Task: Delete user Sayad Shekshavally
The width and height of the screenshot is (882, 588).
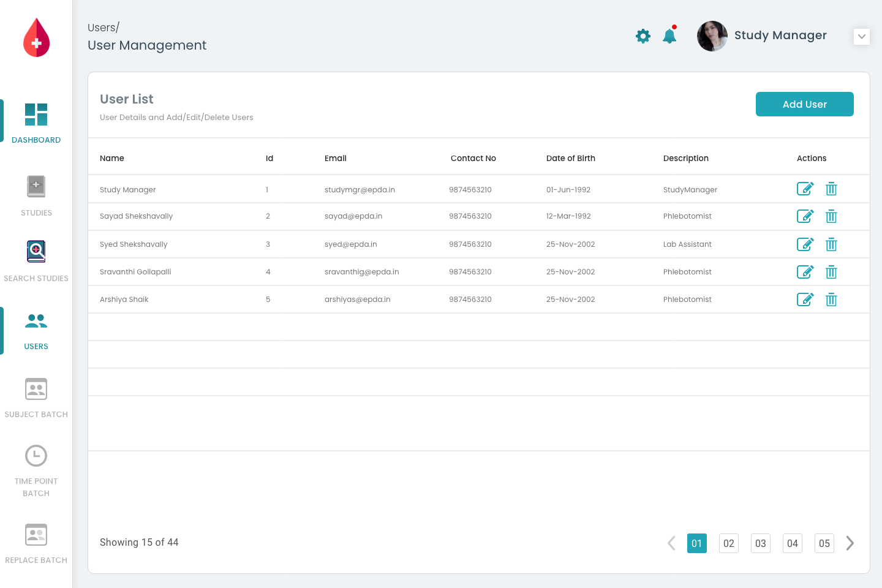Action: point(831,216)
